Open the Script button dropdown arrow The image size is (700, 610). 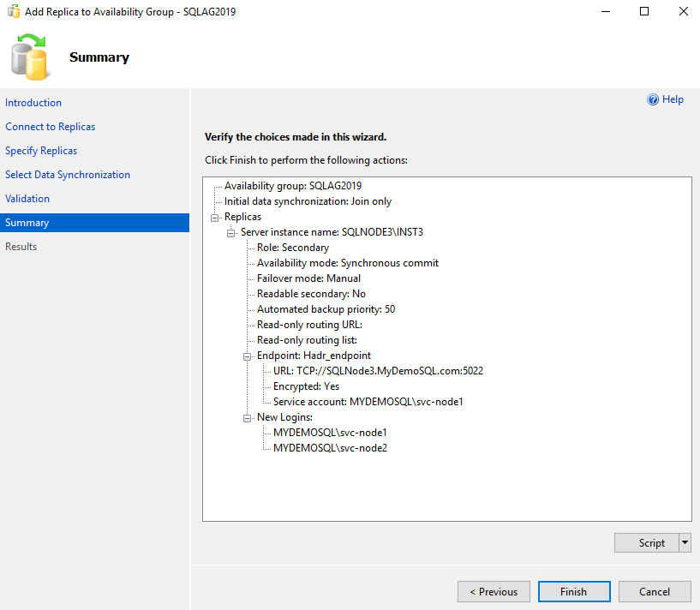coord(684,542)
